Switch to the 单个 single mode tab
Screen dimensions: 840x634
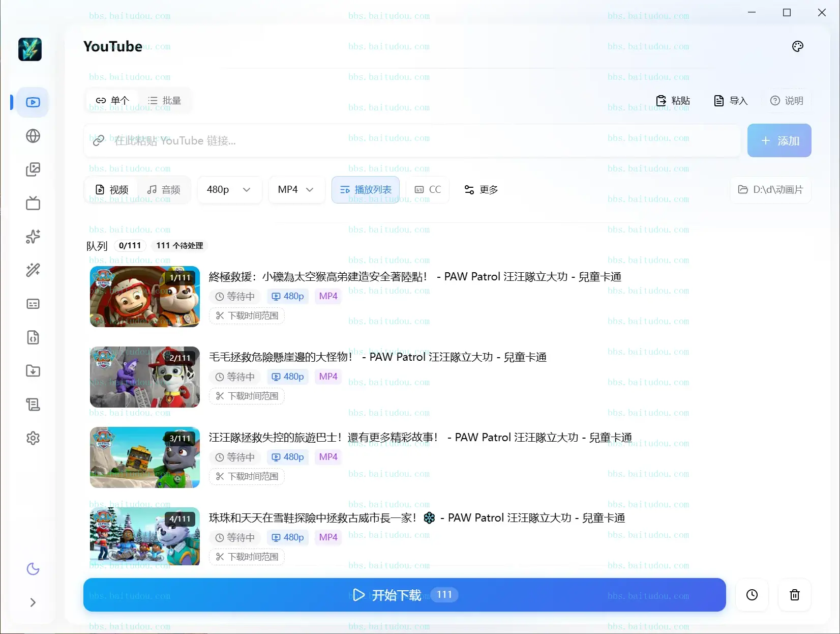click(x=113, y=101)
